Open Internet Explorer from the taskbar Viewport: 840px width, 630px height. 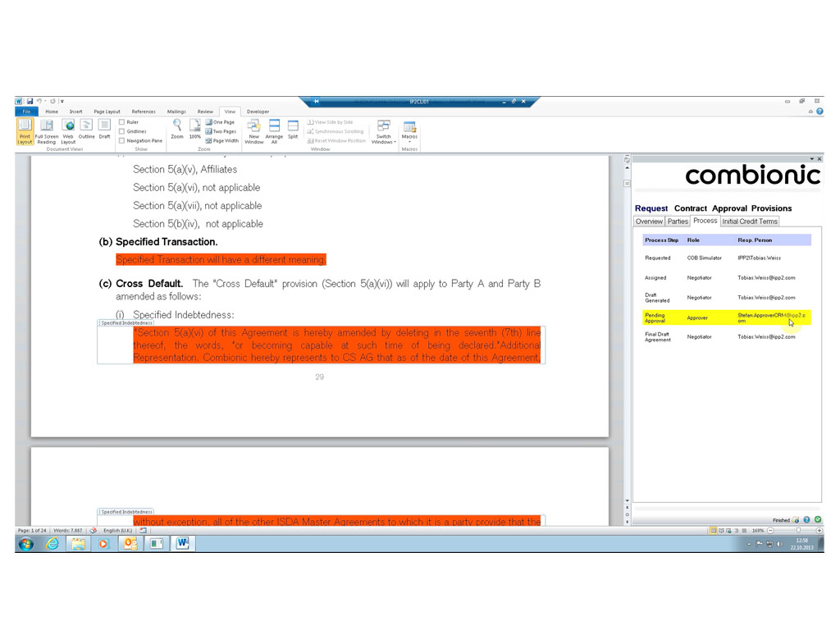point(52,544)
